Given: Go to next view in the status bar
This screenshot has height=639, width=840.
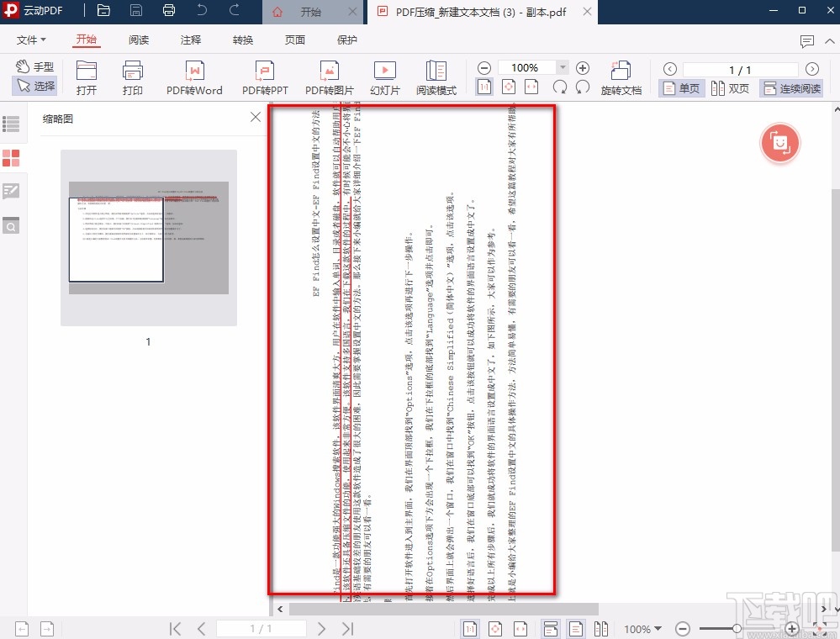Looking at the screenshot, I should 47,629.
